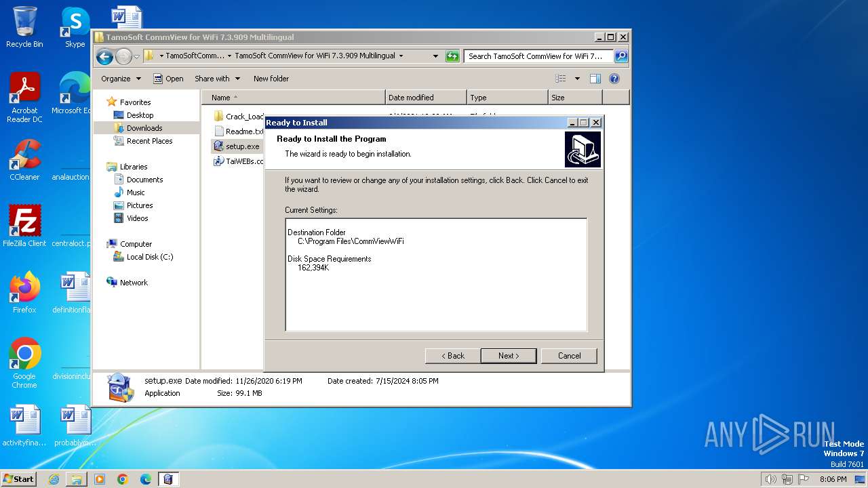Open the FileZilla Client desktop icon
Screen dimensions: 868x488
coord(24,226)
